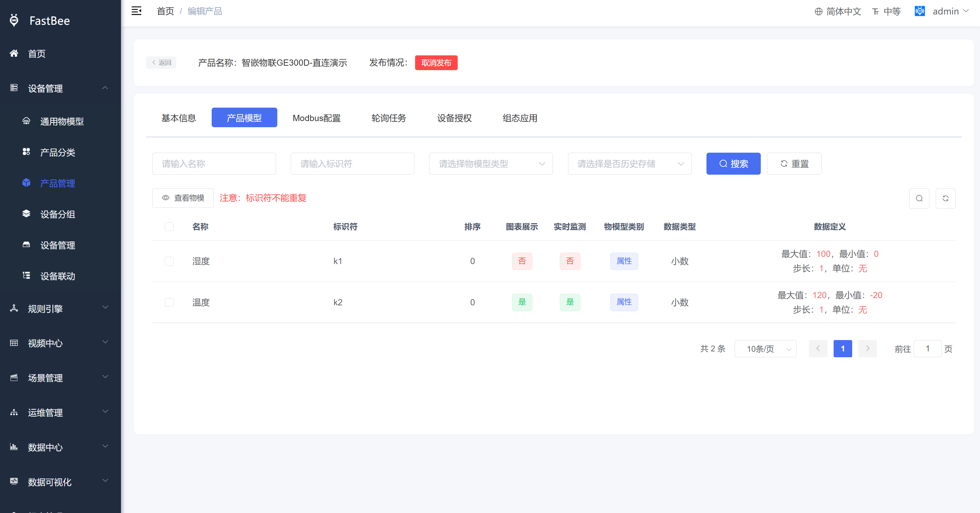Open 通用物模型 in the sidebar
980x513 pixels.
click(x=62, y=121)
